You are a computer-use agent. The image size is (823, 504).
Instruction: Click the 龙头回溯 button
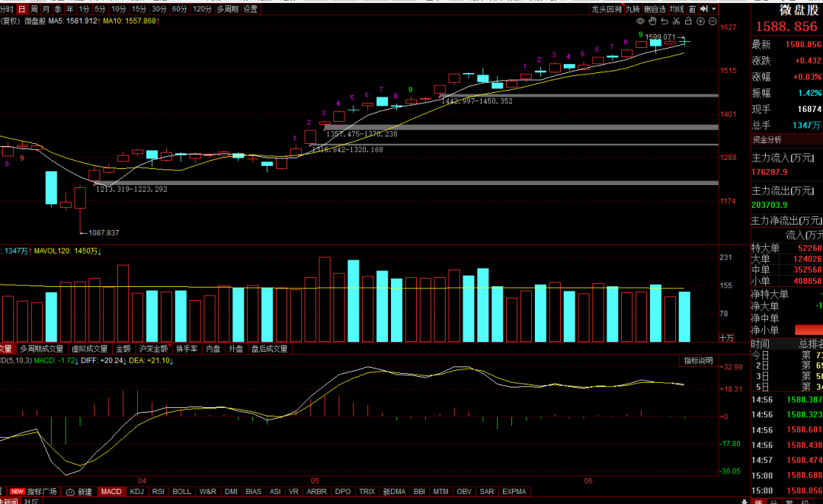(607, 9)
